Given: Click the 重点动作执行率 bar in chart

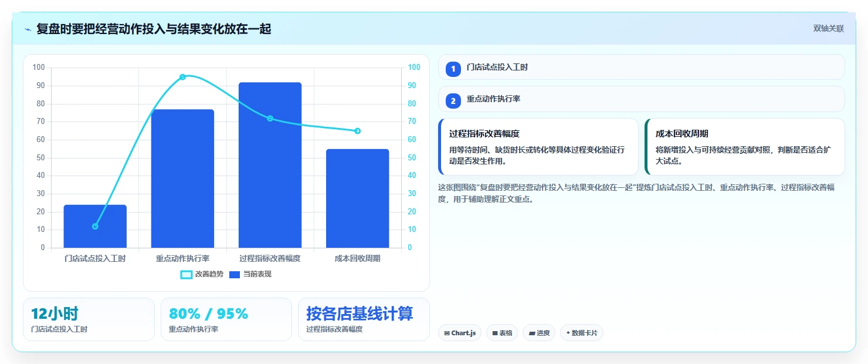Looking at the screenshot, I should pos(182,178).
